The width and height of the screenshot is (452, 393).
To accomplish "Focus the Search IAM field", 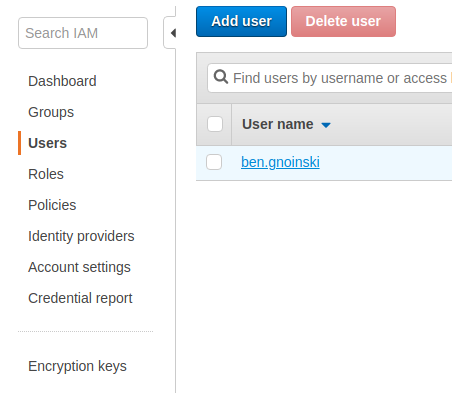I will [83, 33].
